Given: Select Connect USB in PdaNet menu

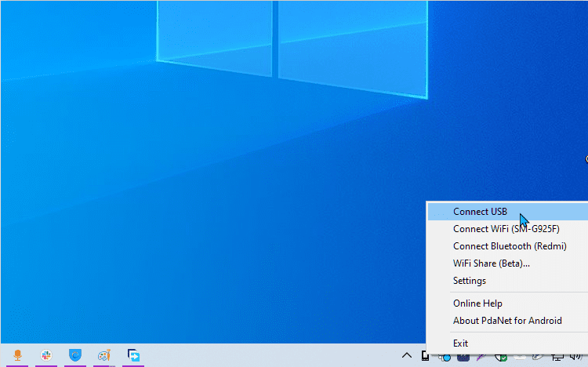Looking at the screenshot, I should click(x=508, y=212).
